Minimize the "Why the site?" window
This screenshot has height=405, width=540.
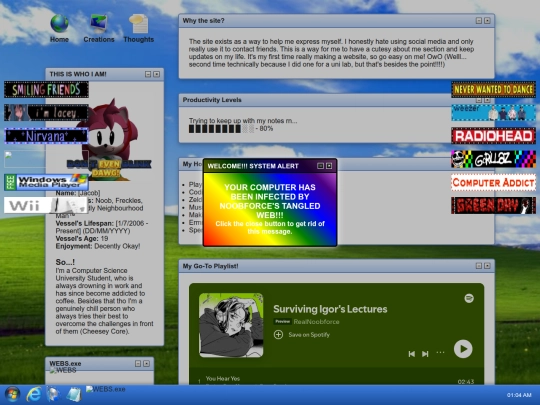tap(479, 21)
